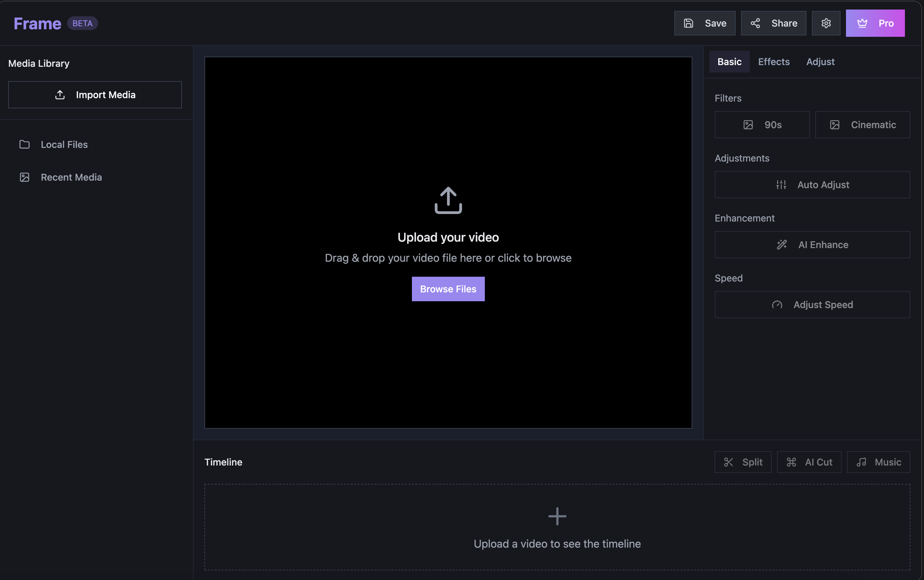The image size is (924, 580).
Task: Apply the 90s filter
Action: 762,125
